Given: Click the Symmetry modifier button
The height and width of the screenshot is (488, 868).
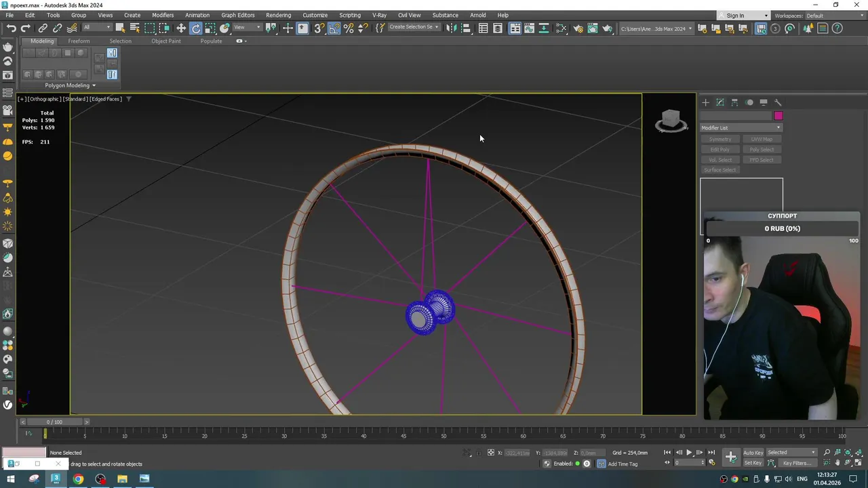Looking at the screenshot, I should tap(720, 139).
